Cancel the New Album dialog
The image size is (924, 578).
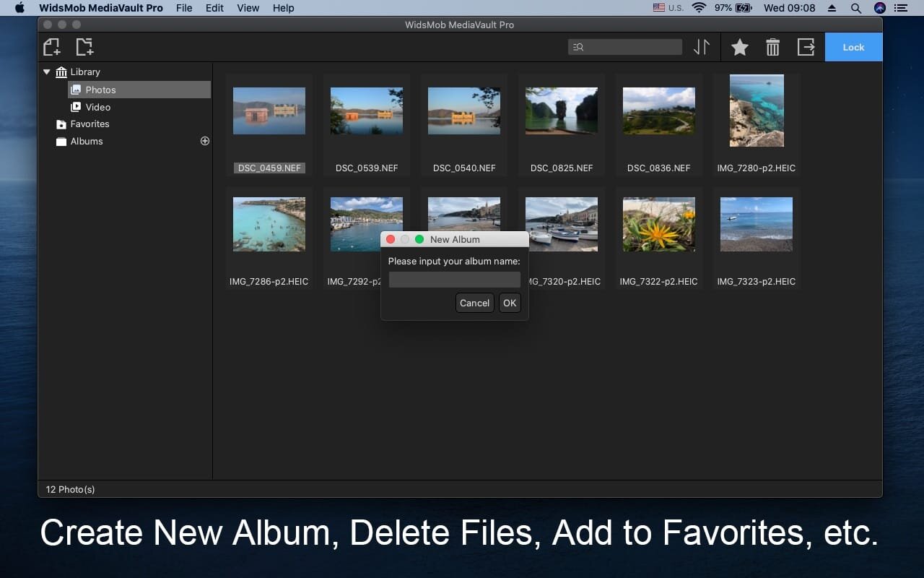coord(474,303)
